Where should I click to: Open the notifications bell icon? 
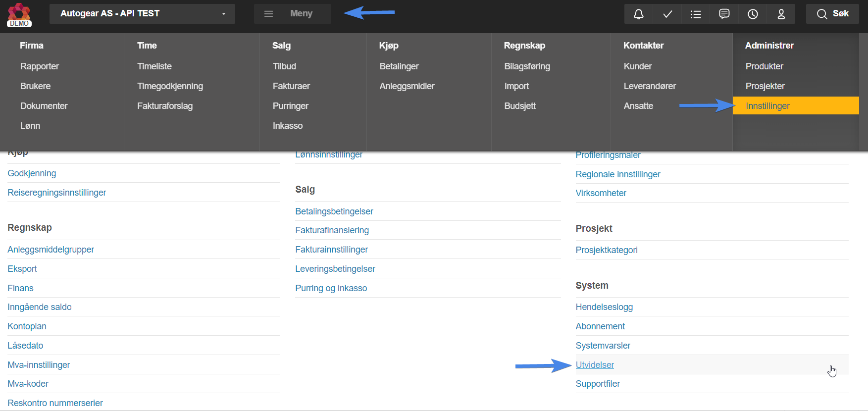pyautogui.click(x=639, y=14)
